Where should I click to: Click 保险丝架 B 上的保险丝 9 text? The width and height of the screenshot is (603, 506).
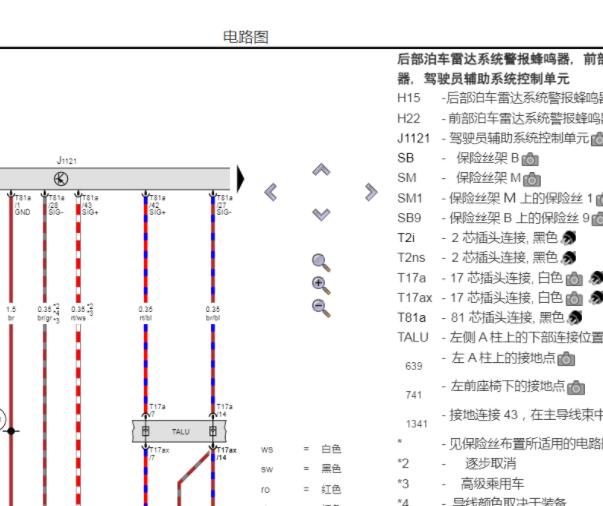coord(520,218)
